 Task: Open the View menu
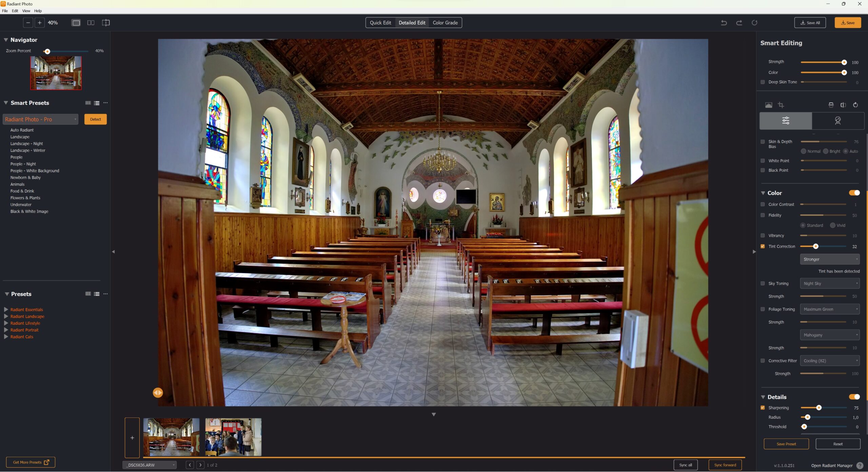pos(26,11)
